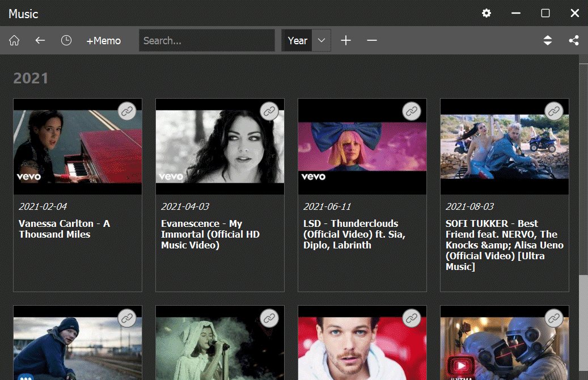588x380 pixels.
Task: Open Vanessa Carlton video thumbnail
Action: pyautogui.click(x=78, y=146)
